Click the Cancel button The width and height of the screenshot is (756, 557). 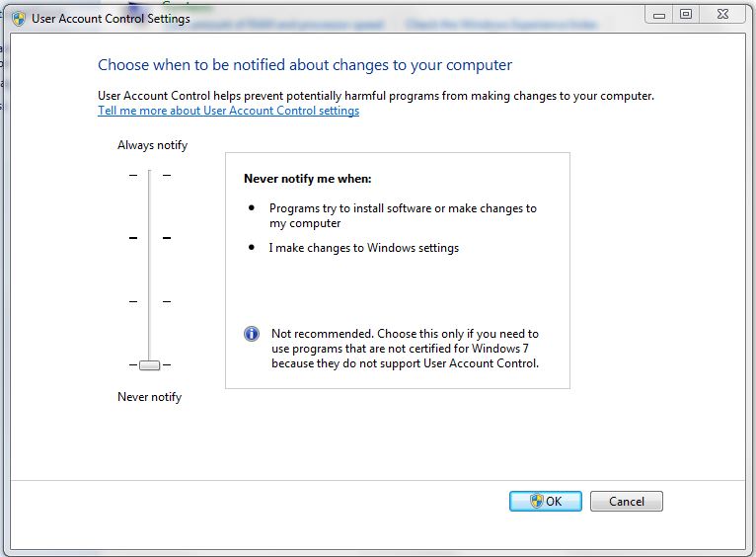(x=627, y=501)
